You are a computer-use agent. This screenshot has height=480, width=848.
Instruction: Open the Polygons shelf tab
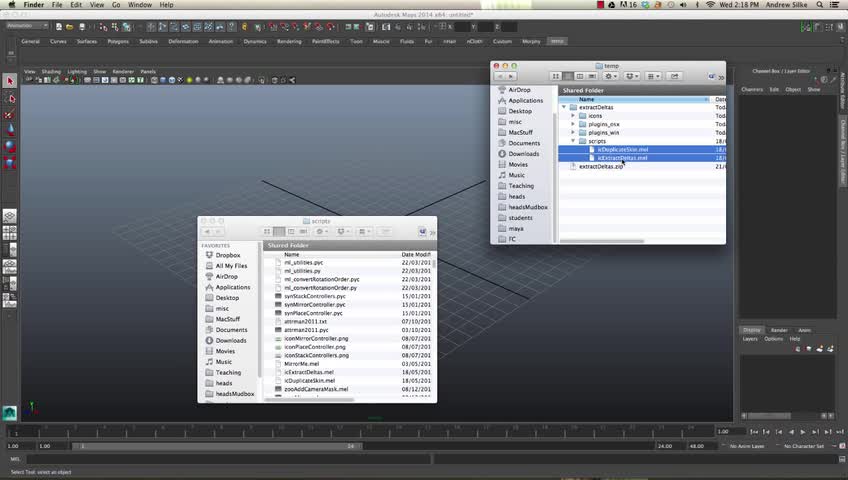(118, 42)
